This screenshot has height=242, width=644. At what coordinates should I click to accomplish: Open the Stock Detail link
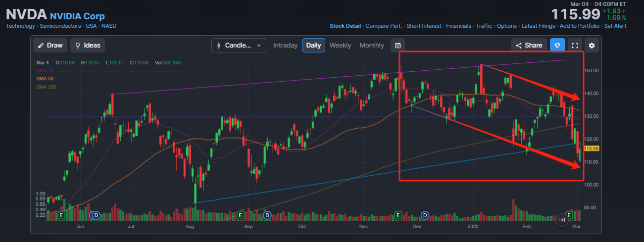[x=345, y=26]
